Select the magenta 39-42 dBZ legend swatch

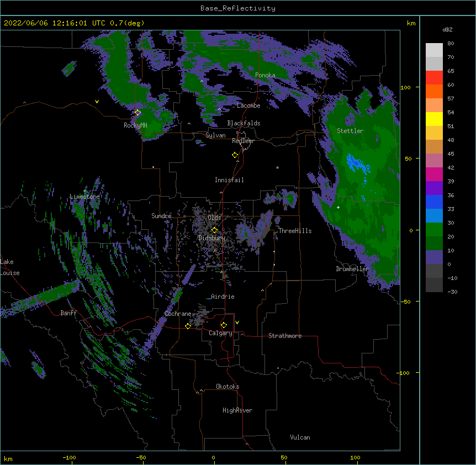click(434, 175)
